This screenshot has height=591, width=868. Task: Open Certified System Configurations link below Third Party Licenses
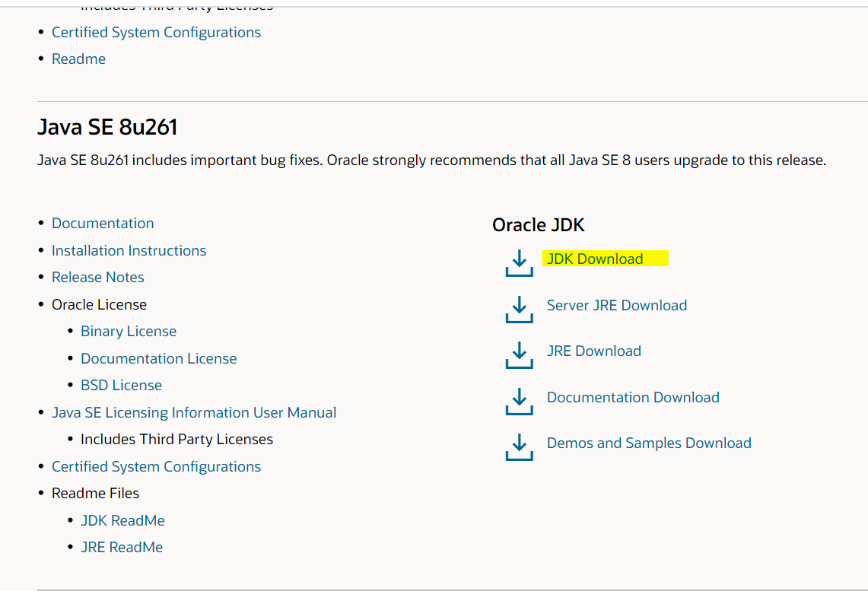[157, 466]
